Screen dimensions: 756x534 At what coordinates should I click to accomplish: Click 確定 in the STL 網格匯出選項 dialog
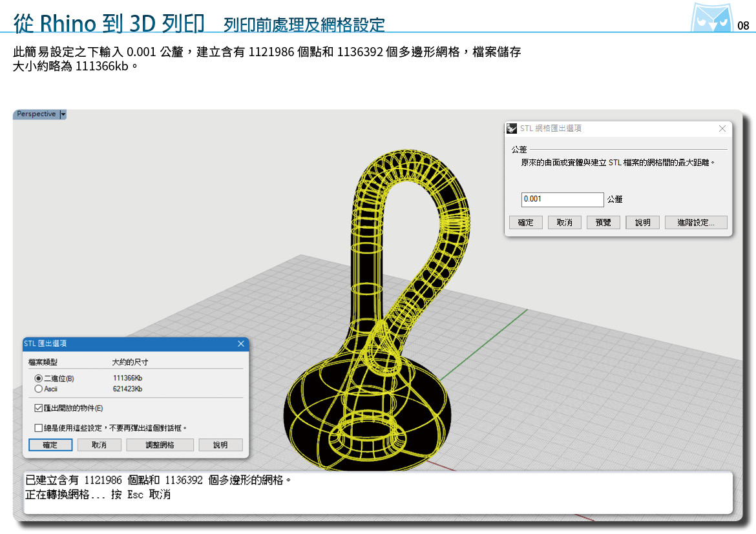[525, 223]
